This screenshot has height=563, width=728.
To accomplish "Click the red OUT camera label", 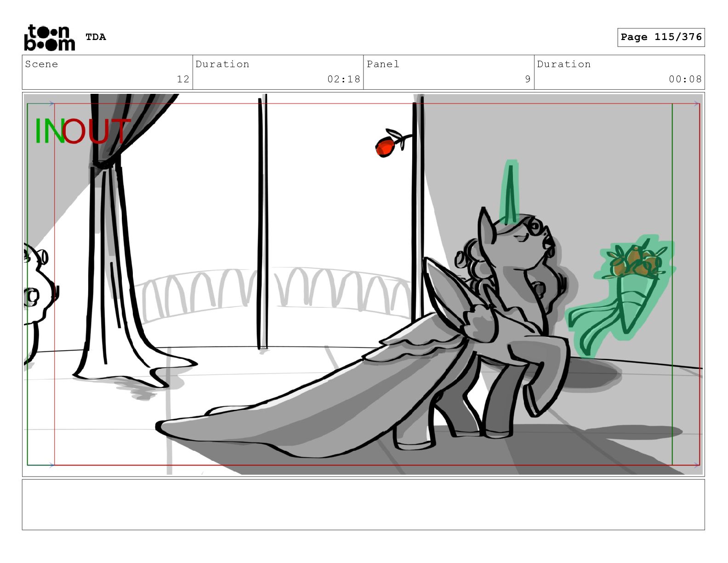I will click(97, 131).
